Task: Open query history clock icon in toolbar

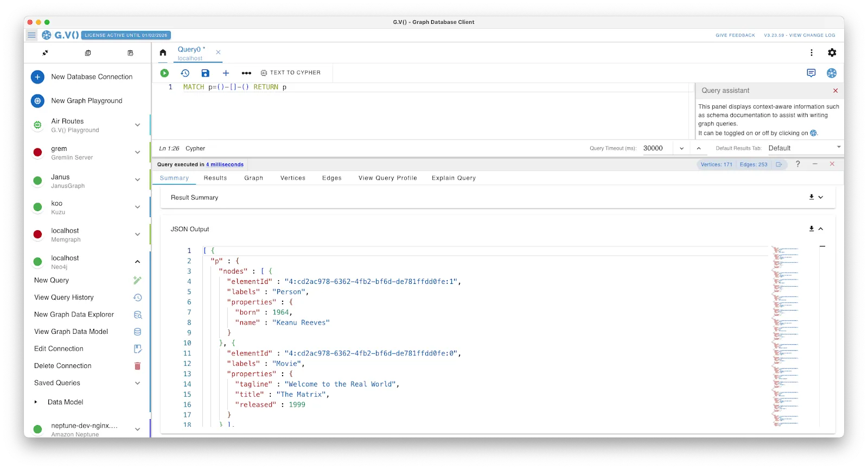Action: pyautogui.click(x=185, y=73)
